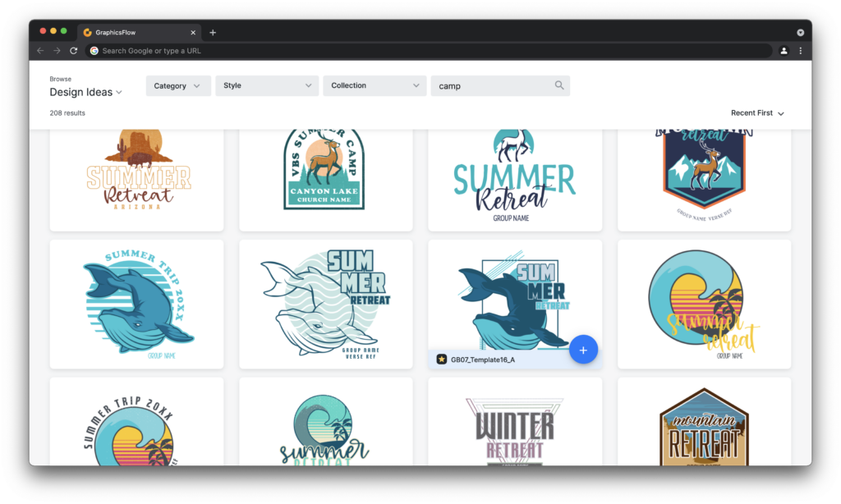This screenshot has width=841, height=504.
Task: Expand the Design Ideas browse menu
Action: click(x=85, y=92)
